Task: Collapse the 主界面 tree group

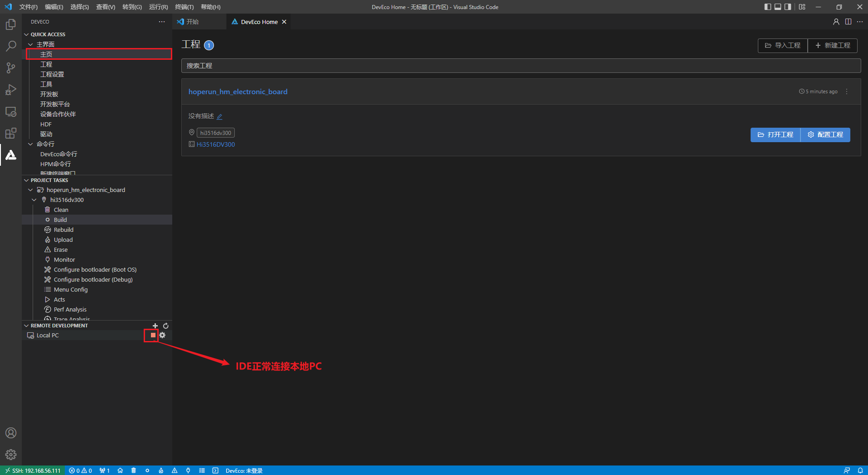Action: coord(30,44)
